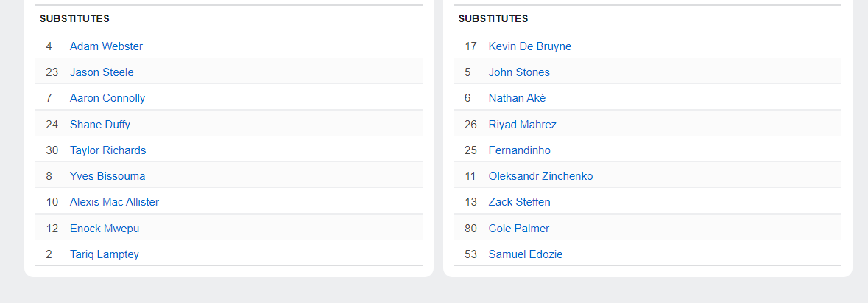Viewport: 868px width, 303px height.
Task: Select Tariq Lamptey in the substitutes list
Action: tap(105, 254)
